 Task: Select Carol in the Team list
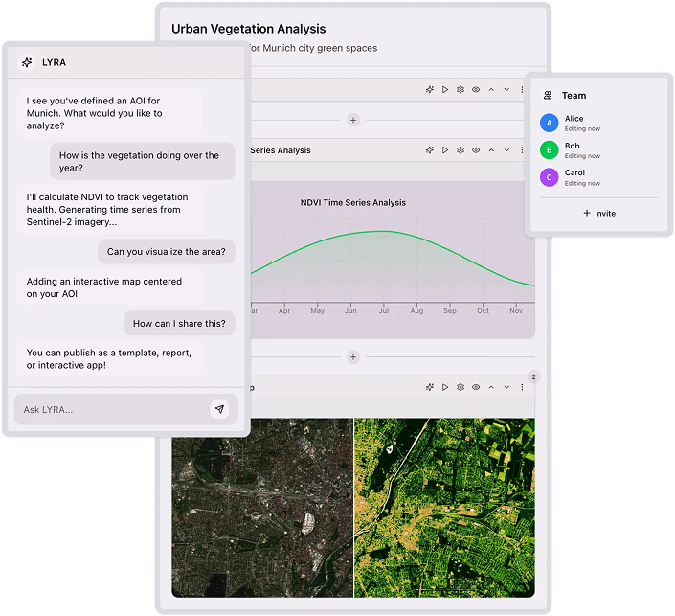[574, 177]
